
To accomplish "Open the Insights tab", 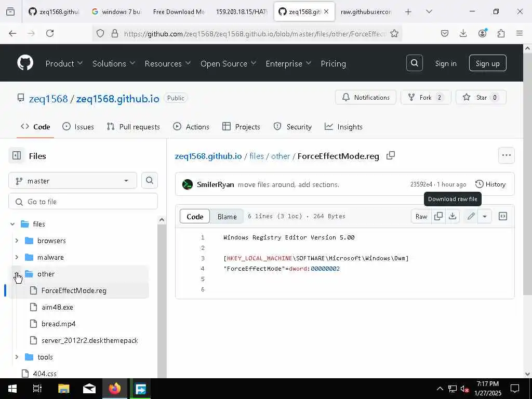I will click(x=343, y=127).
